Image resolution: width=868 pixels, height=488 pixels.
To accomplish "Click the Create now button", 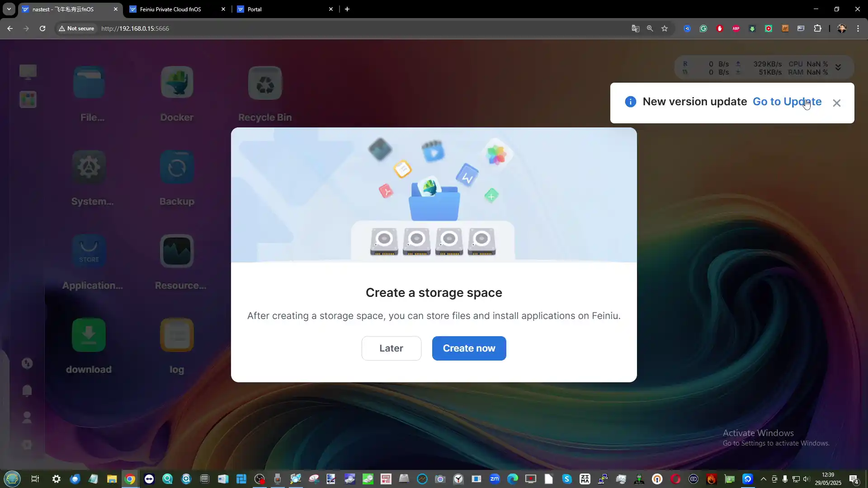I will tap(469, 348).
